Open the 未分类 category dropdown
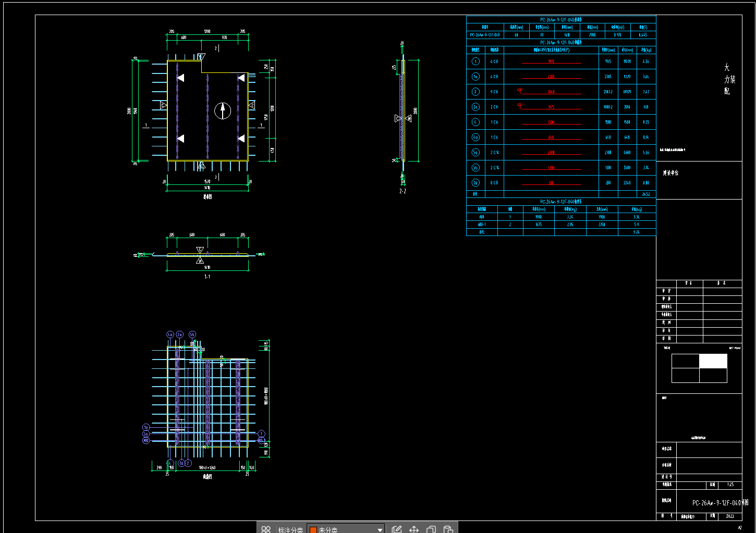Screen dimensions: 756x533 click(x=346, y=529)
